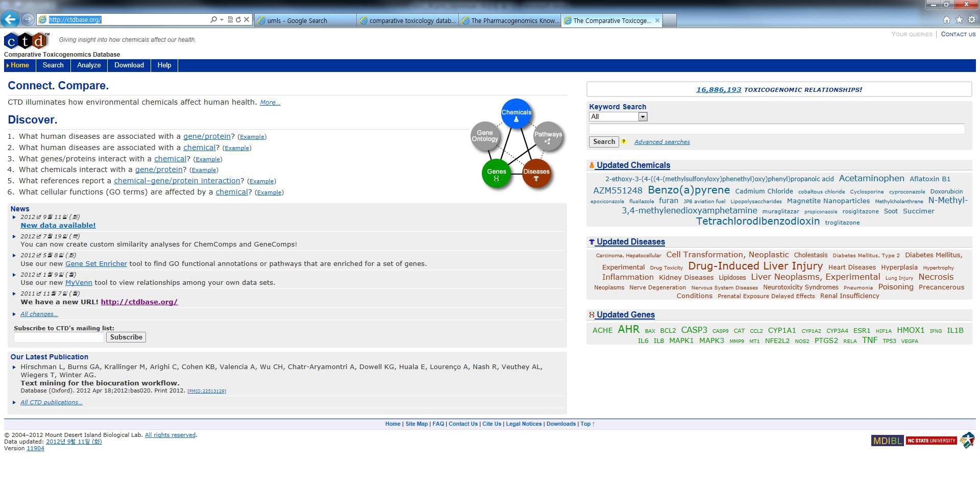Click the MDIBL logo in footer

click(x=888, y=441)
